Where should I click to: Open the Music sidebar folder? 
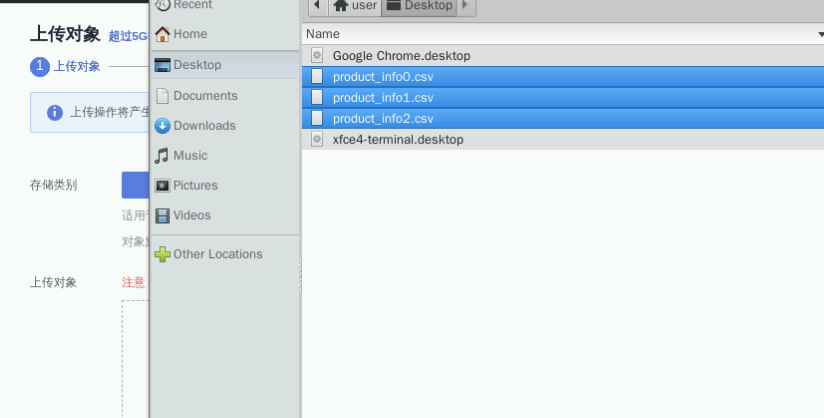tap(190, 156)
